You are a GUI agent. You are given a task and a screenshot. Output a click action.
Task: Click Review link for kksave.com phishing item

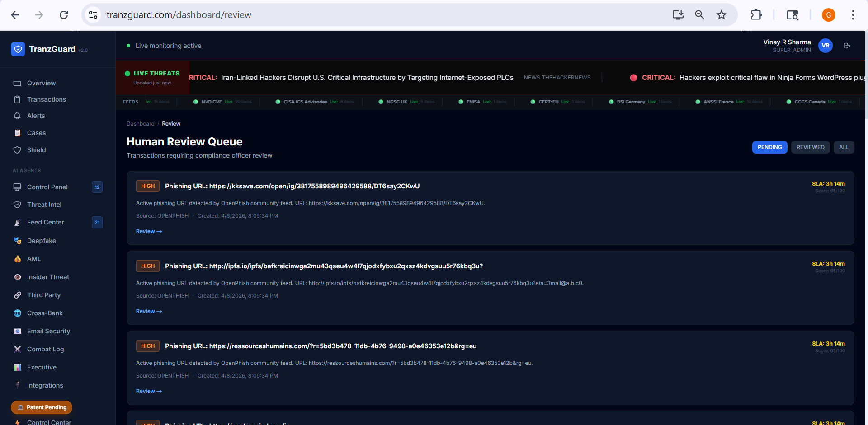coord(149,231)
